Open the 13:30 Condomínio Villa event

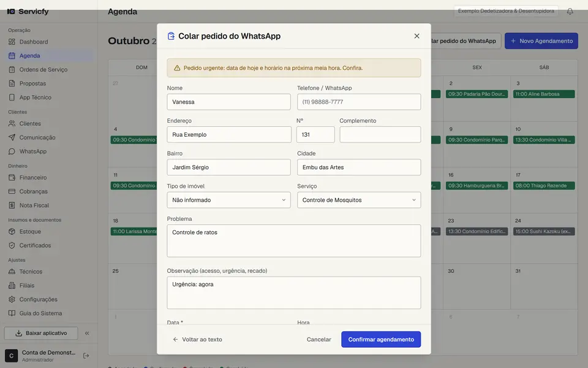click(544, 140)
